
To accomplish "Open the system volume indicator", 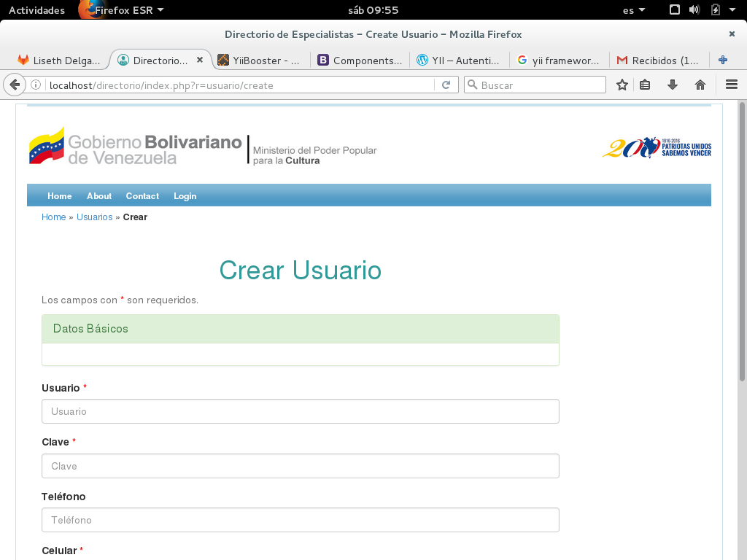I will 694,10.
